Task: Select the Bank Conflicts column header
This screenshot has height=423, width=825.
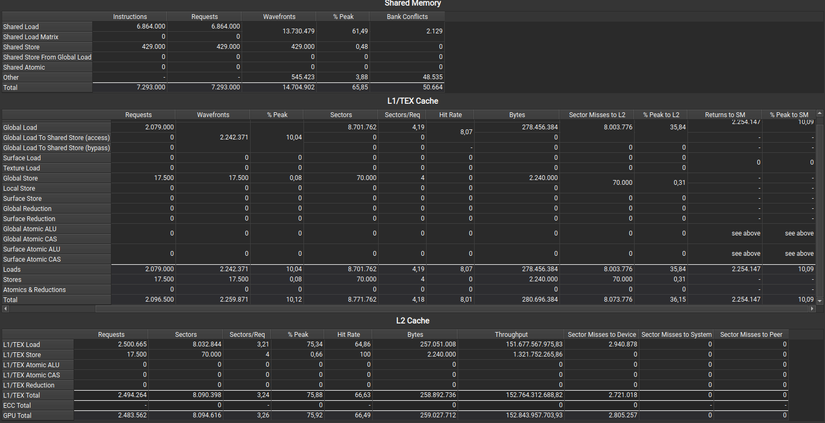Action: point(407,17)
